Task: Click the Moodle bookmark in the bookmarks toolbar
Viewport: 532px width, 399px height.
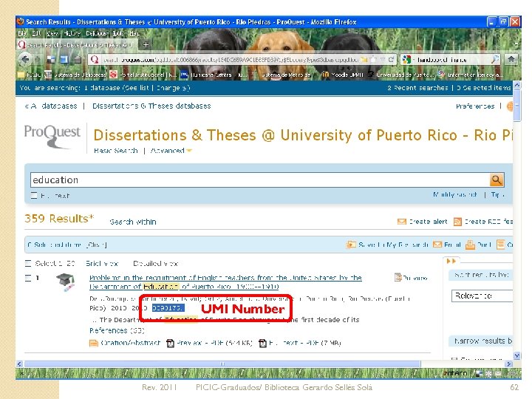Action: (343, 75)
